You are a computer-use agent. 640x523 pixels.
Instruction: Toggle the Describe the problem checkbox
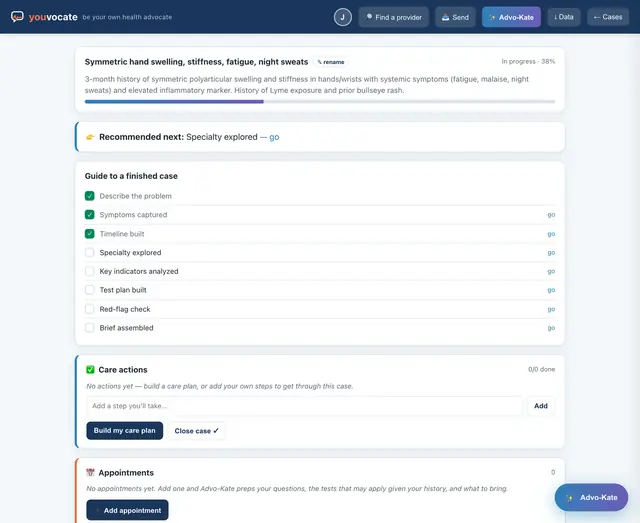89,196
